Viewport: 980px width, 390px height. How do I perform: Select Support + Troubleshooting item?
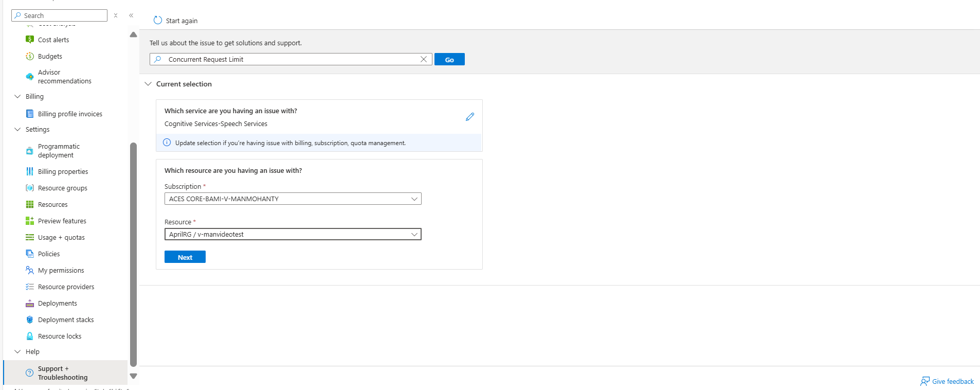click(65, 373)
